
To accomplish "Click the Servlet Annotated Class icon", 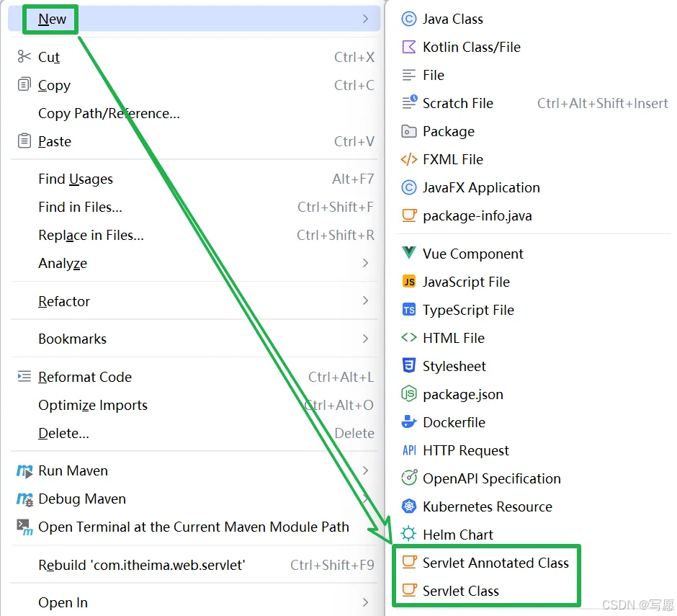I will pyautogui.click(x=409, y=562).
